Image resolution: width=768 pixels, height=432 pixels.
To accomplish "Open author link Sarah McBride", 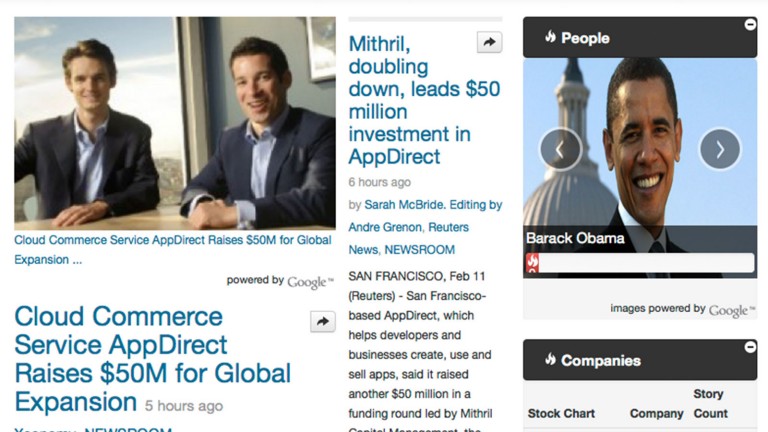I will [404, 205].
